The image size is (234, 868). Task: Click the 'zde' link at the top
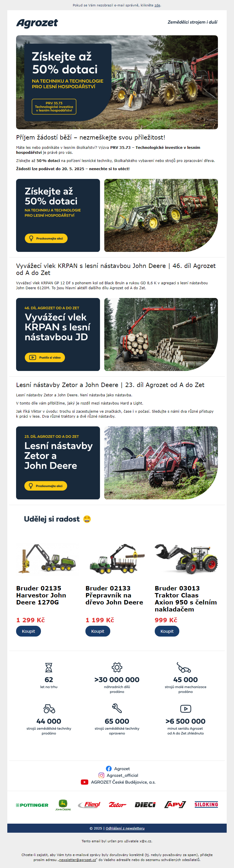(157, 5)
